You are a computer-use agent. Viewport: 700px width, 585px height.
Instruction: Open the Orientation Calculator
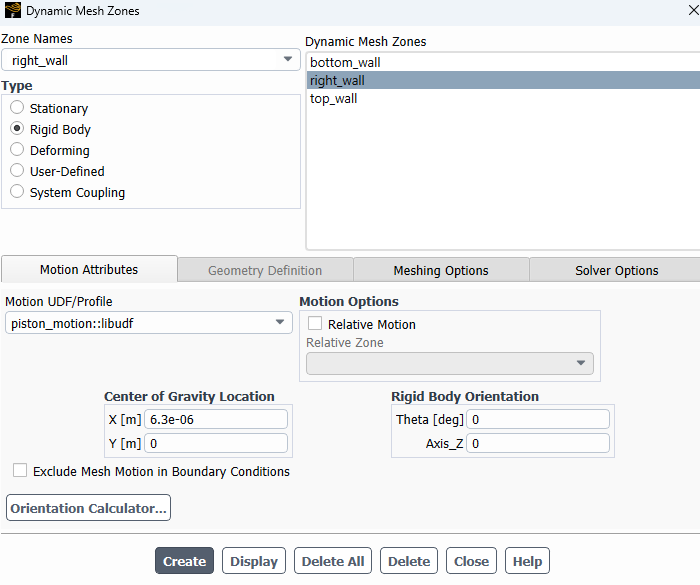click(x=88, y=508)
